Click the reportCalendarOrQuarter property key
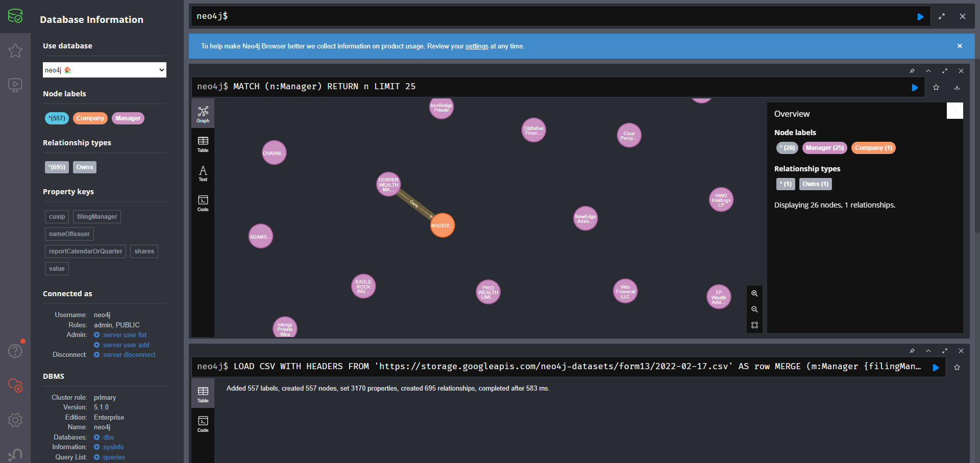The height and width of the screenshot is (463, 980). click(x=86, y=251)
